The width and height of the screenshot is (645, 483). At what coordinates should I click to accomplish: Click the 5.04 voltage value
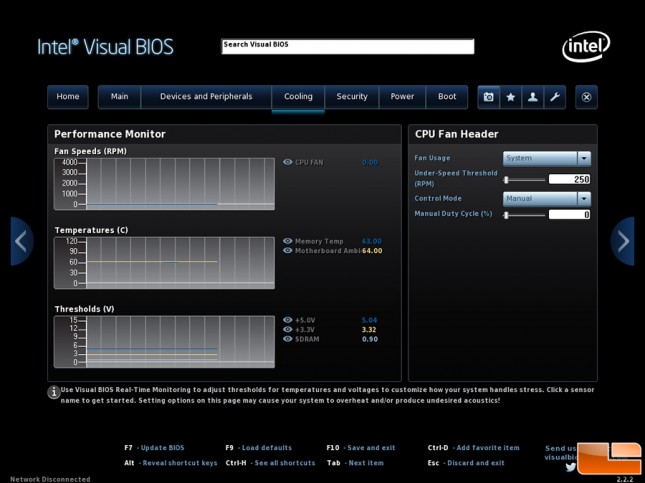[x=369, y=320]
